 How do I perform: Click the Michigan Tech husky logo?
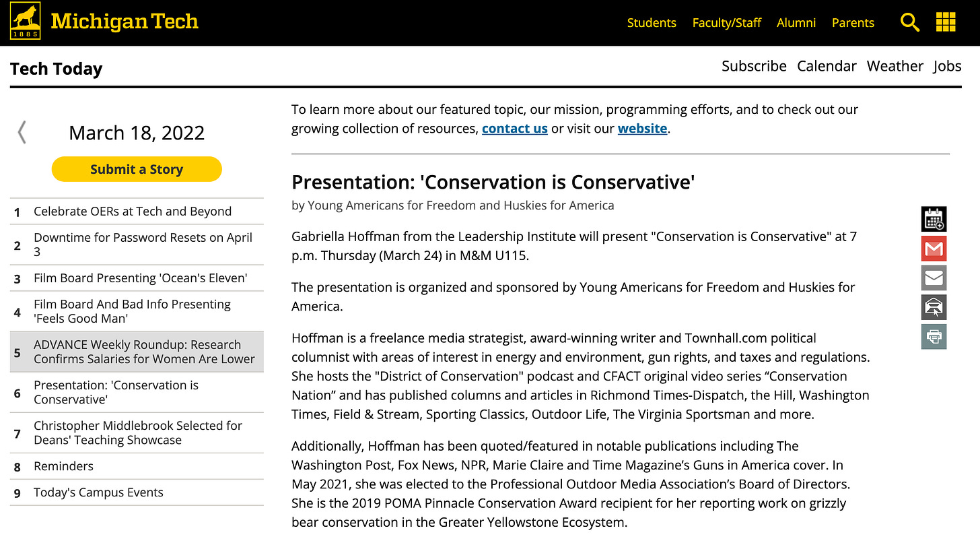click(x=26, y=22)
